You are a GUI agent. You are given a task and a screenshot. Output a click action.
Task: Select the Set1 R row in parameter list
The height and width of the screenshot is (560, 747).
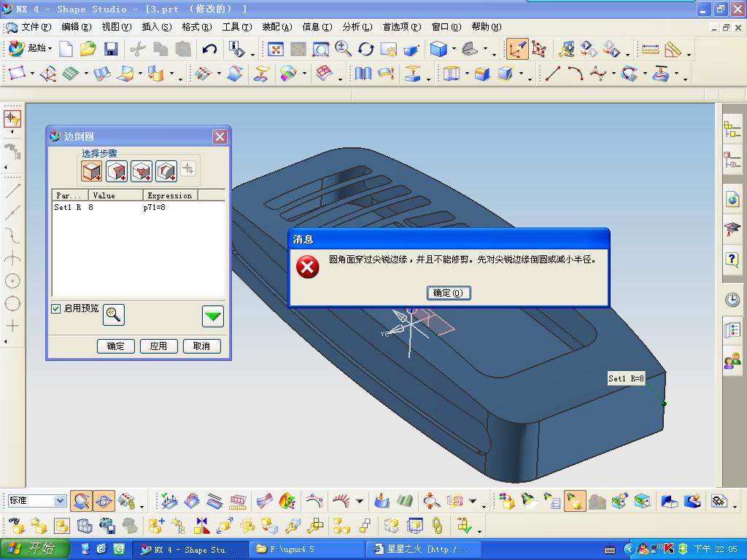138,208
